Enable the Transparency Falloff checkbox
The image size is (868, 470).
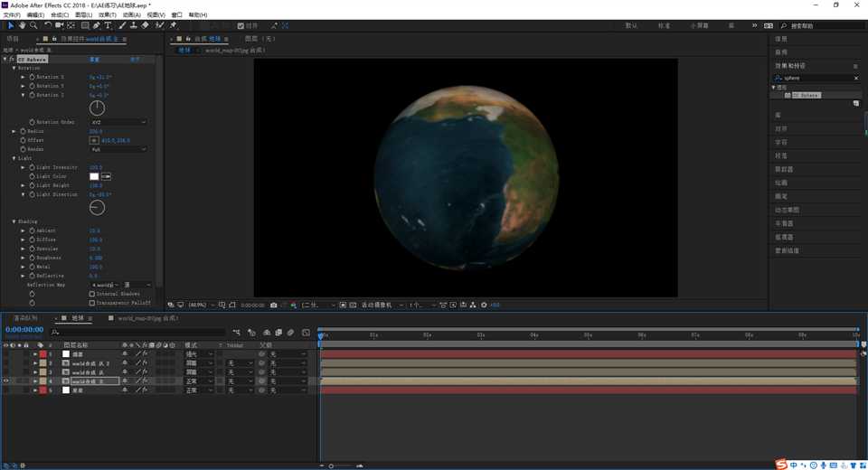click(x=92, y=303)
